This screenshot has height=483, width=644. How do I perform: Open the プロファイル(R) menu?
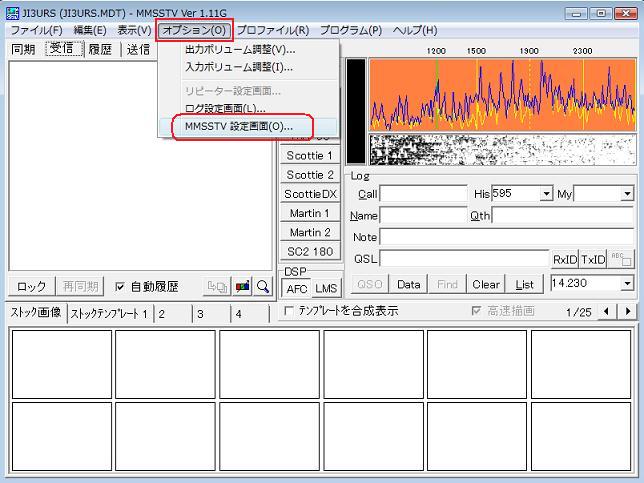[273, 30]
